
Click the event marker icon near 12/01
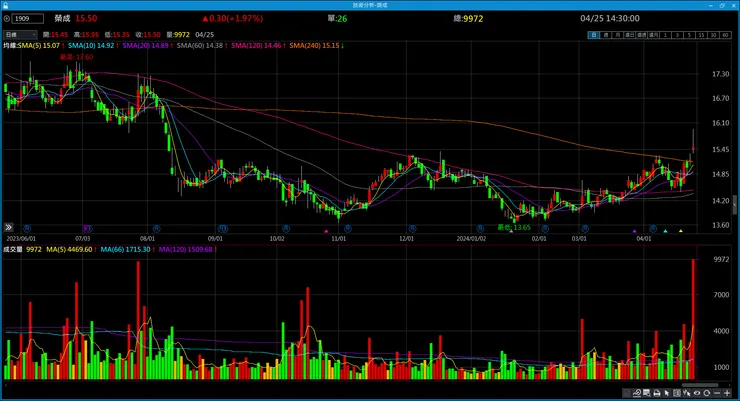[412, 228]
